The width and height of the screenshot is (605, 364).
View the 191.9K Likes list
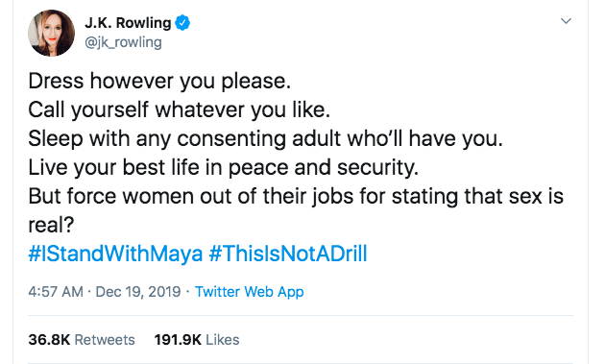197,340
